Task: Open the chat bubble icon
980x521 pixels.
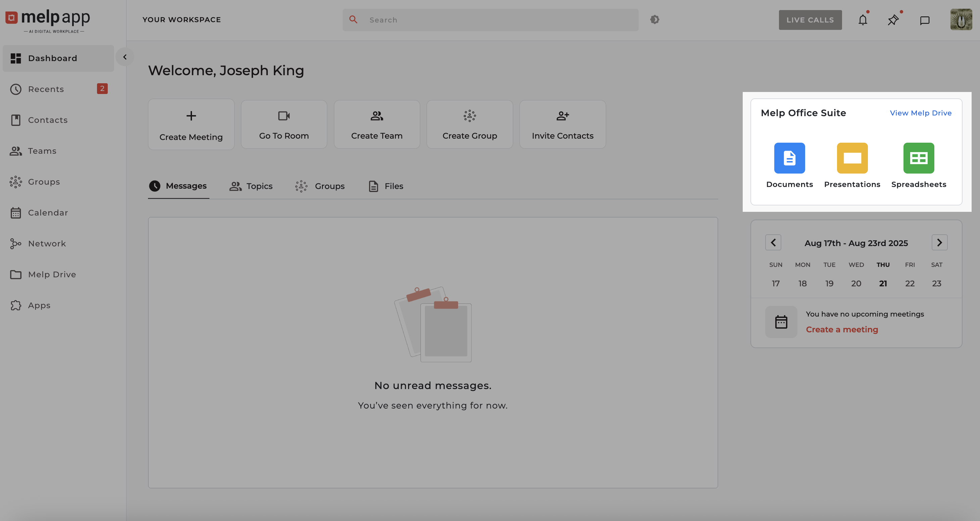Action: tap(925, 20)
